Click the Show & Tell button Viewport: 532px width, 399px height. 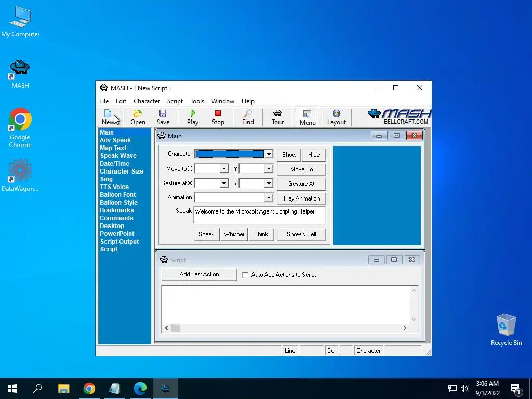click(301, 234)
